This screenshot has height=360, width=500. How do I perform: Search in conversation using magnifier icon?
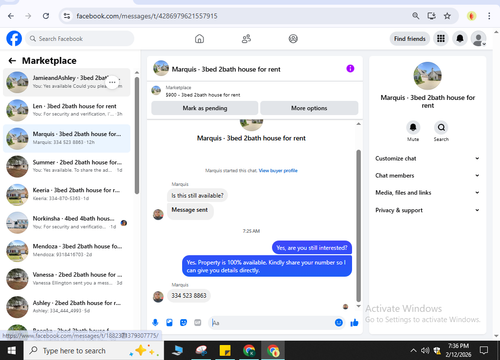441,127
